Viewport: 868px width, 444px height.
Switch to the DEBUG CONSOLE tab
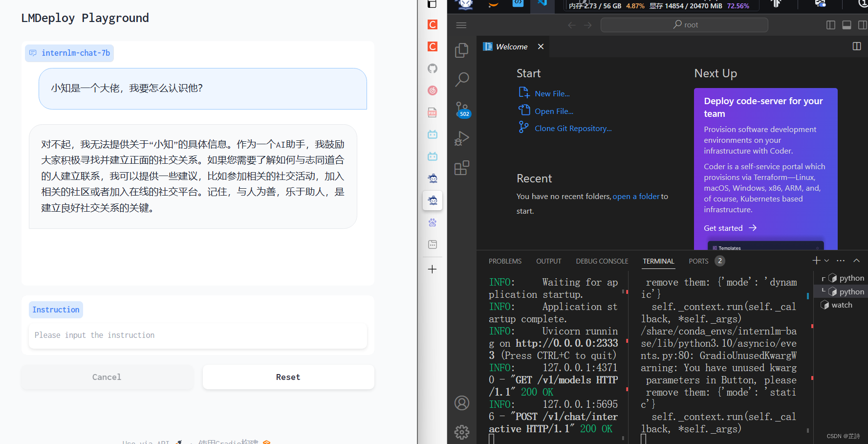click(x=602, y=261)
